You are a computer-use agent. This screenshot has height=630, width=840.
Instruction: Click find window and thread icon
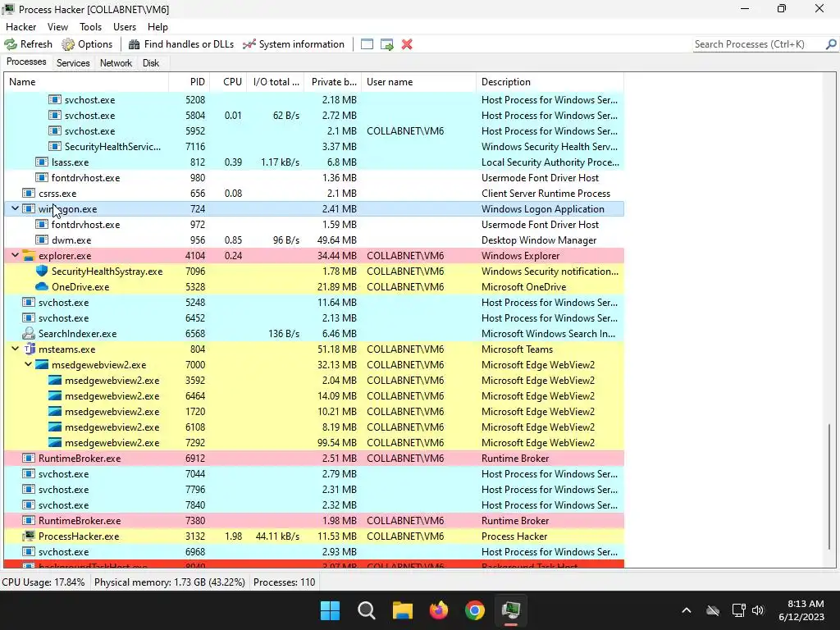click(387, 44)
